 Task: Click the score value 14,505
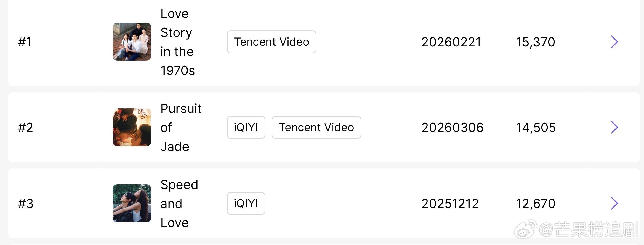coord(536,128)
